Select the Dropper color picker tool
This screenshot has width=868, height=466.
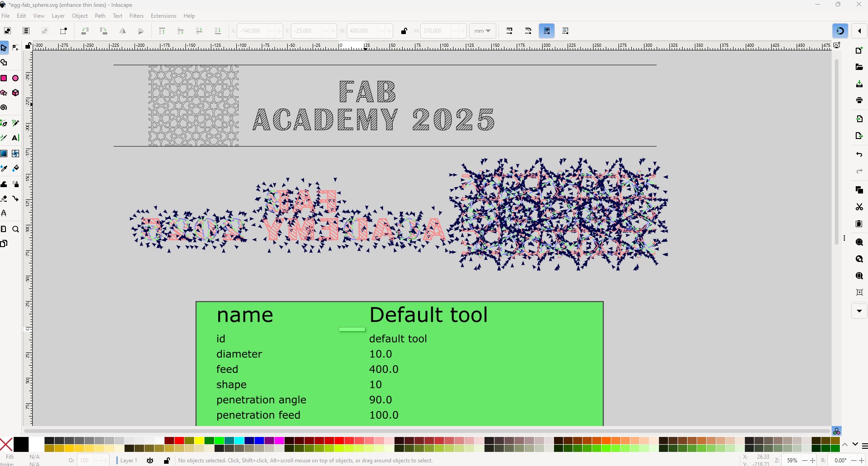coord(4,169)
